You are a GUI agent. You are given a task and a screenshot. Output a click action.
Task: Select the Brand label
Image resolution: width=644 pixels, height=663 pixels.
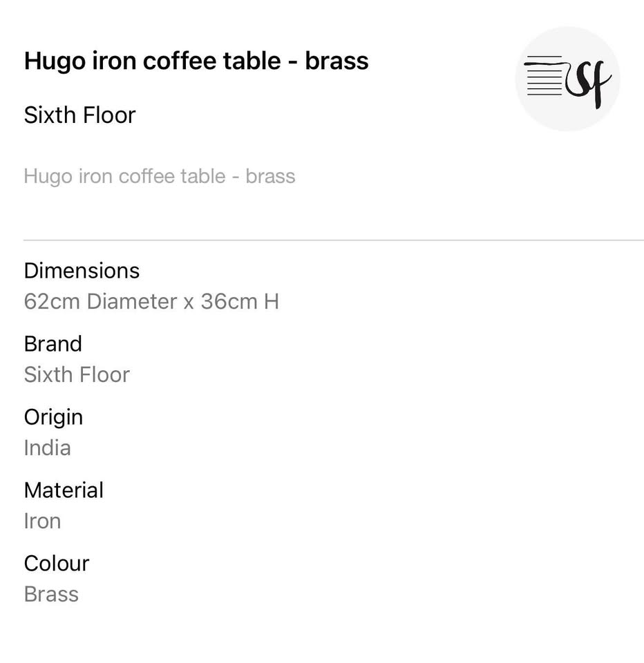53,343
